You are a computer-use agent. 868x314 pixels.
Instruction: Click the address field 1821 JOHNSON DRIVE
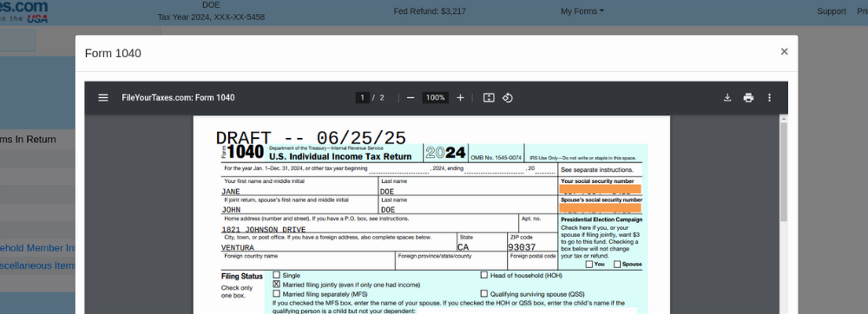pos(369,224)
